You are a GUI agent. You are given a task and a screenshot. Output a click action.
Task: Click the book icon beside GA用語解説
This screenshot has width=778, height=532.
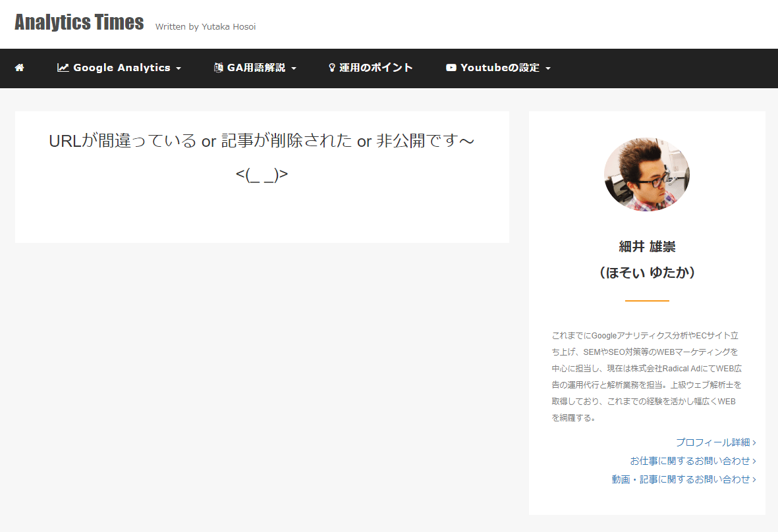(219, 68)
